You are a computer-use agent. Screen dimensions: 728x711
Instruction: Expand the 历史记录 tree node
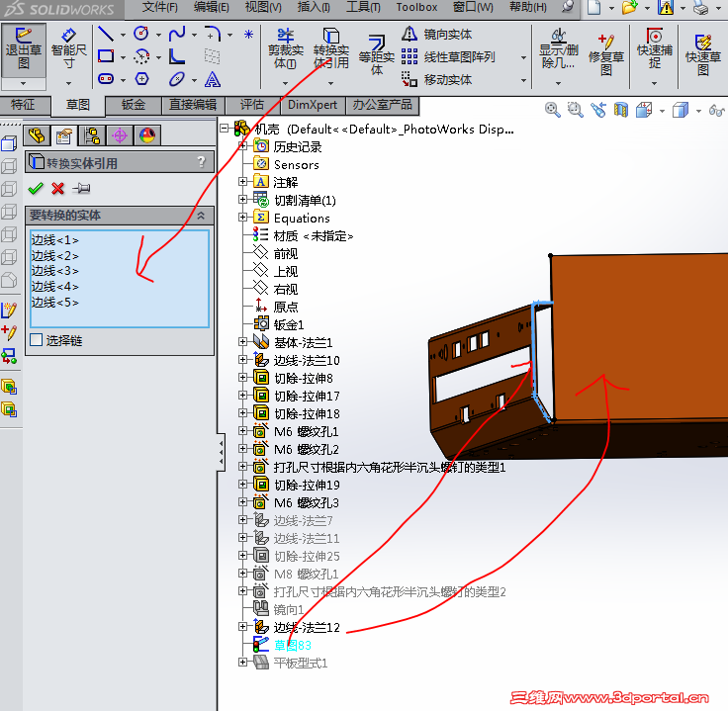242,146
